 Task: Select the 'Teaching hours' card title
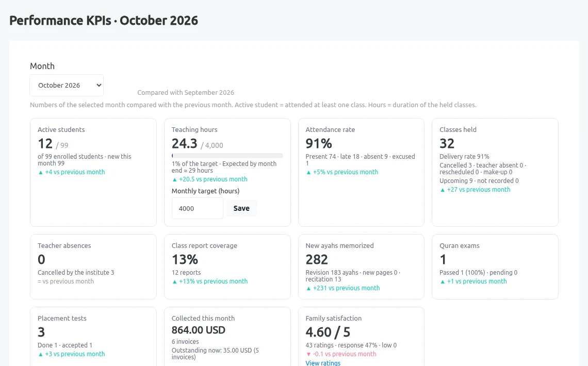(x=194, y=129)
